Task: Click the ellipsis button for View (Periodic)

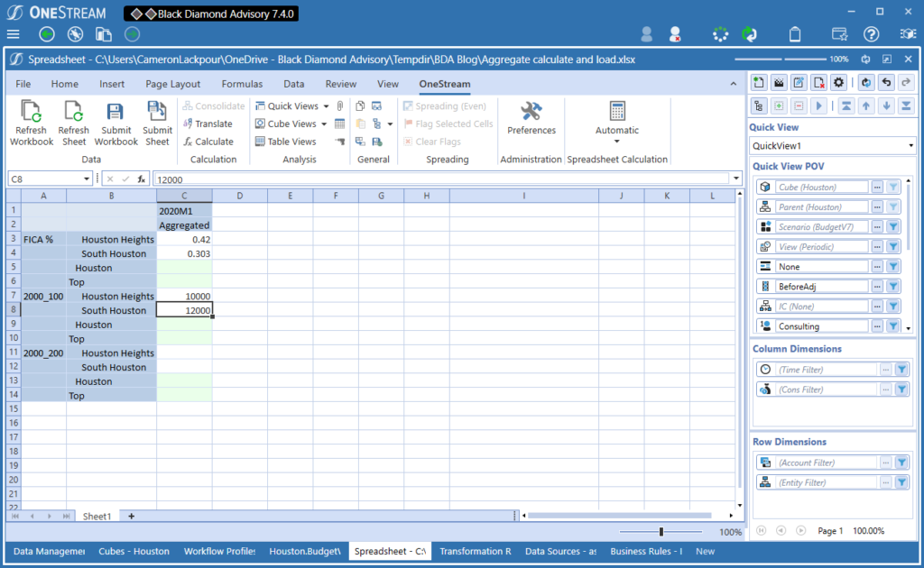Action: pos(877,247)
